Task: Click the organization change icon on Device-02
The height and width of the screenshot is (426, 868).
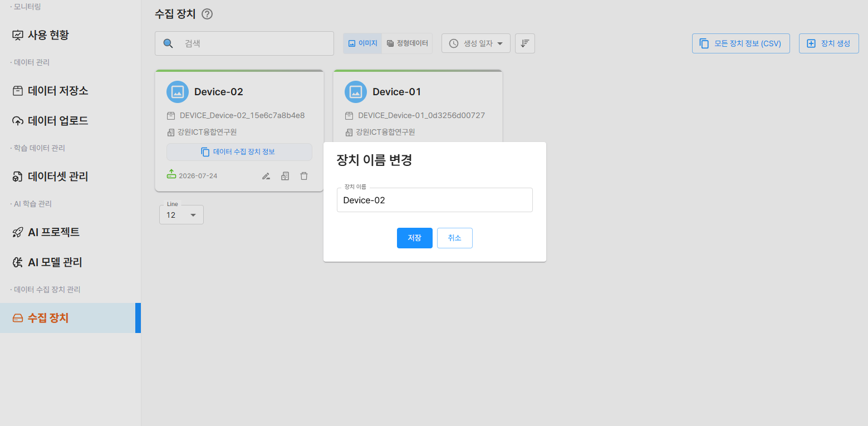Action: [x=285, y=176]
